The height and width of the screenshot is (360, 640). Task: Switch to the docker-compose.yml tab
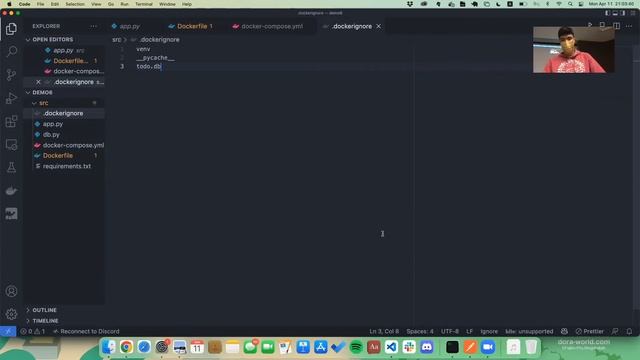272,26
